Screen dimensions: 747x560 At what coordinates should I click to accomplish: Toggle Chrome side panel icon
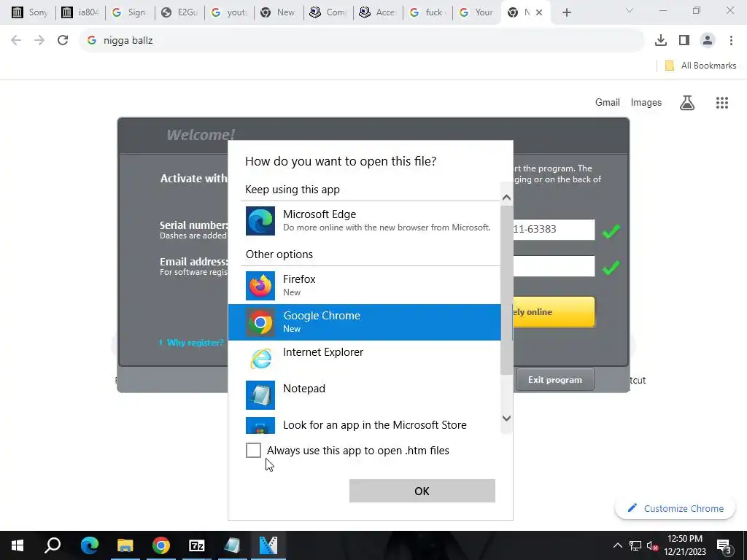point(684,40)
